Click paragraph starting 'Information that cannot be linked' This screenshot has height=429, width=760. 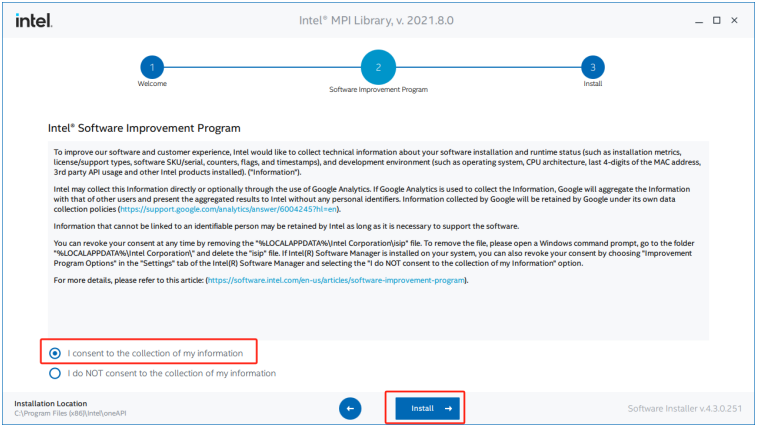coord(286,226)
